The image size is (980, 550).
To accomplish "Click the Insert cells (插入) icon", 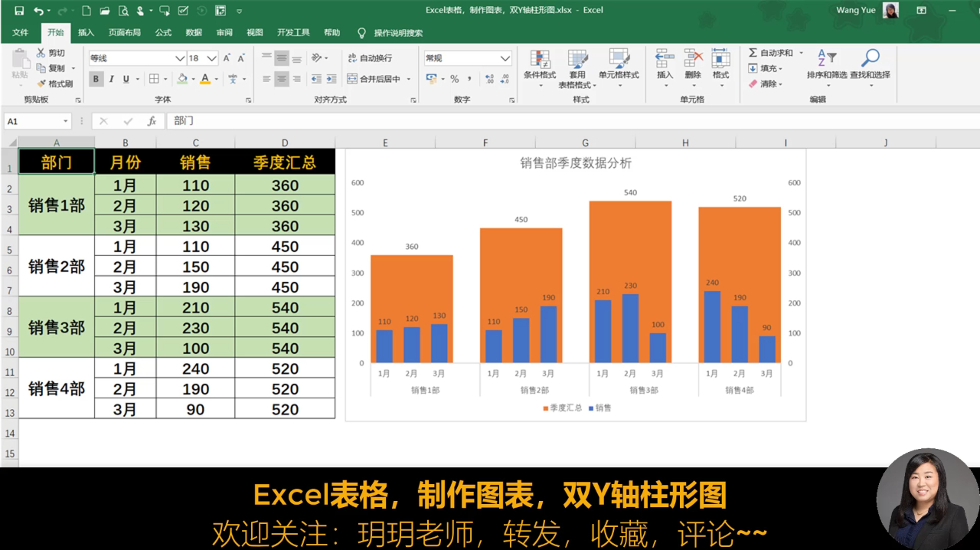I will pos(665,67).
